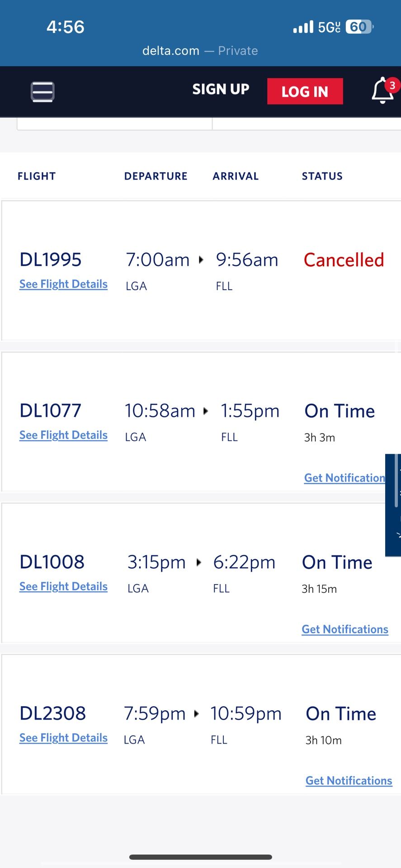Select flight number DL2308

click(52, 713)
